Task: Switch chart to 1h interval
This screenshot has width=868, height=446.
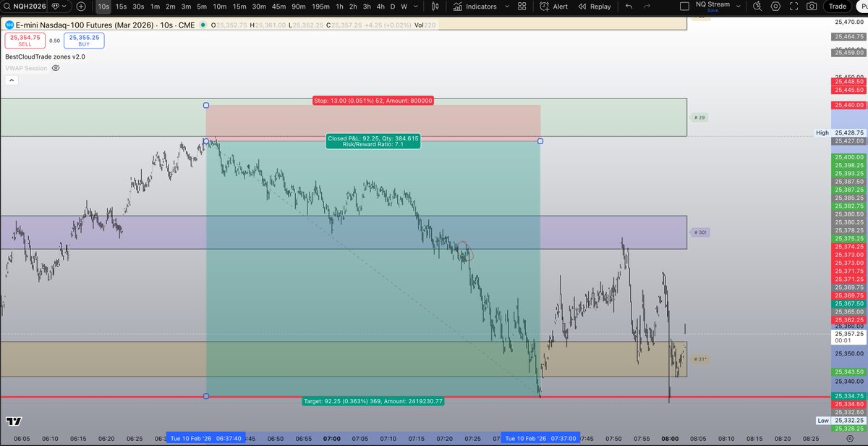Action: (x=339, y=7)
